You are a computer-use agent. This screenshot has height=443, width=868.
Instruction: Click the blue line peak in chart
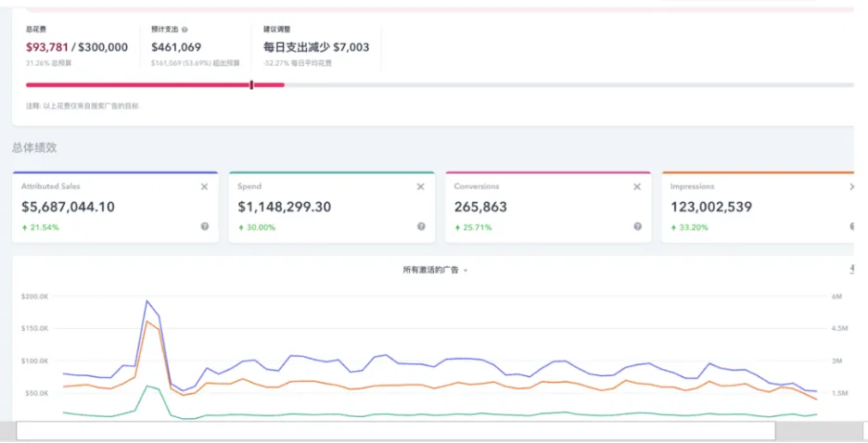[x=147, y=301]
